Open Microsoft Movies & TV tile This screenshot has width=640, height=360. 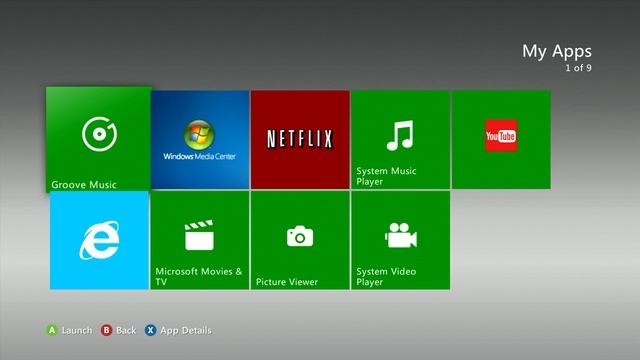pyautogui.click(x=200, y=240)
